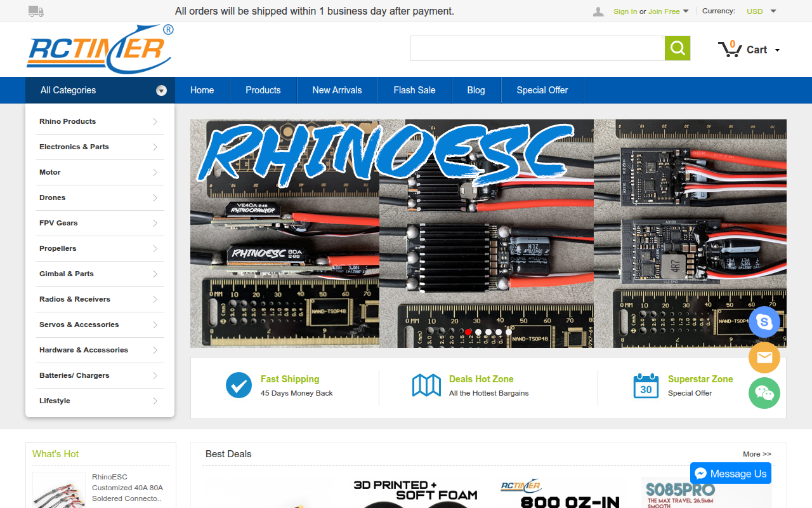812x508 pixels.
Task: Expand the Cart dropdown arrow
Action: (778, 50)
